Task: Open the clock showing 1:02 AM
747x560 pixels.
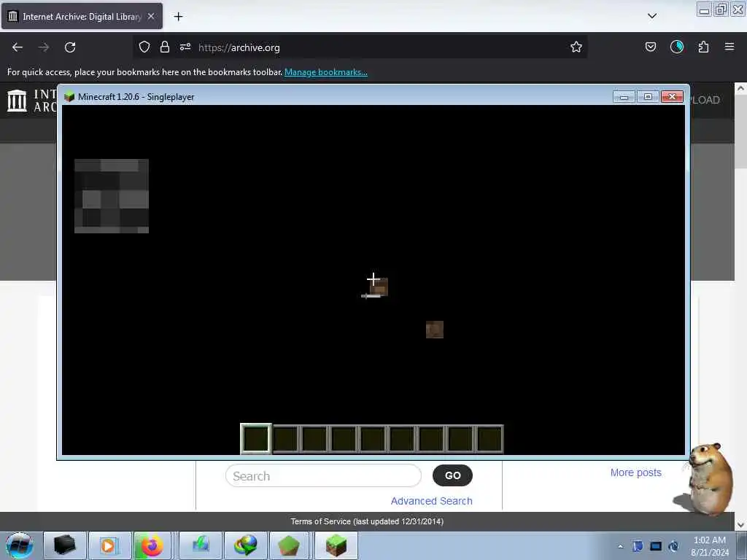Action: [710, 545]
